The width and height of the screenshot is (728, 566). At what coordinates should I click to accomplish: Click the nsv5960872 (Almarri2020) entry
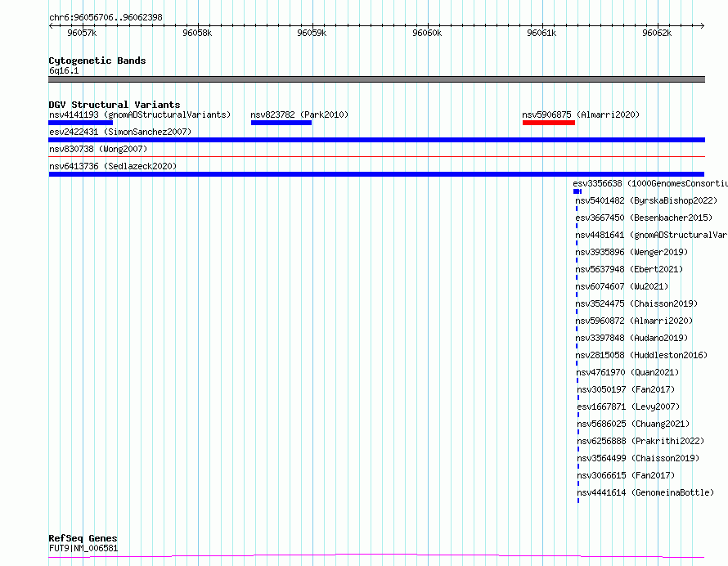point(634,321)
